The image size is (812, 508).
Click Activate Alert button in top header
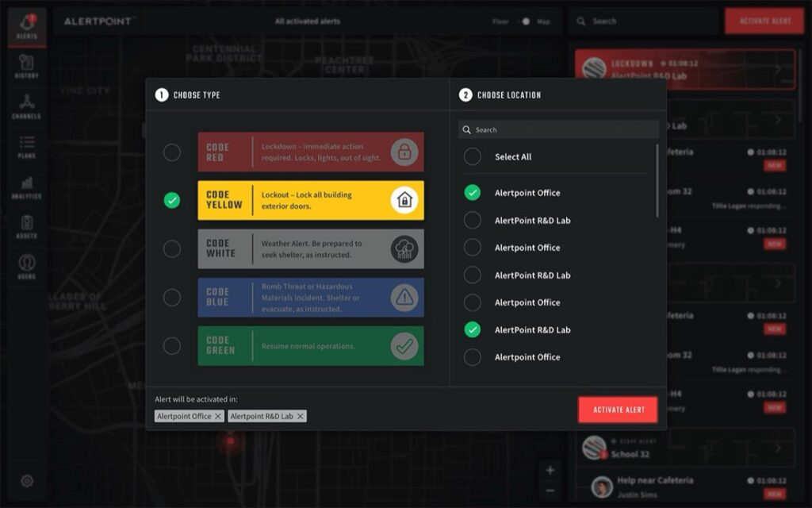(x=765, y=21)
